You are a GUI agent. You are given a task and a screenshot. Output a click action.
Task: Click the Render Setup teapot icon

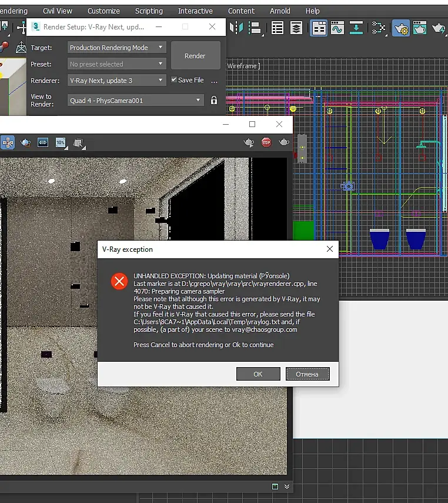point(401,28)
